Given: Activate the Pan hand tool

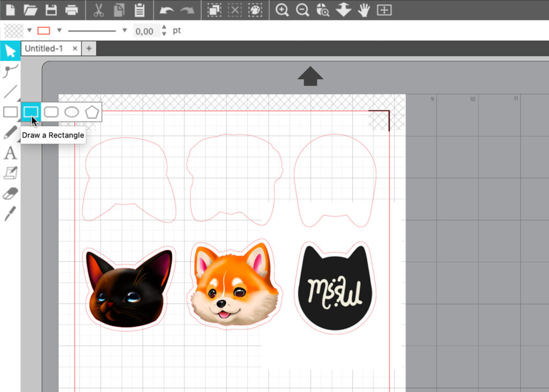Looking at the screenshot, I should point(364,10).
